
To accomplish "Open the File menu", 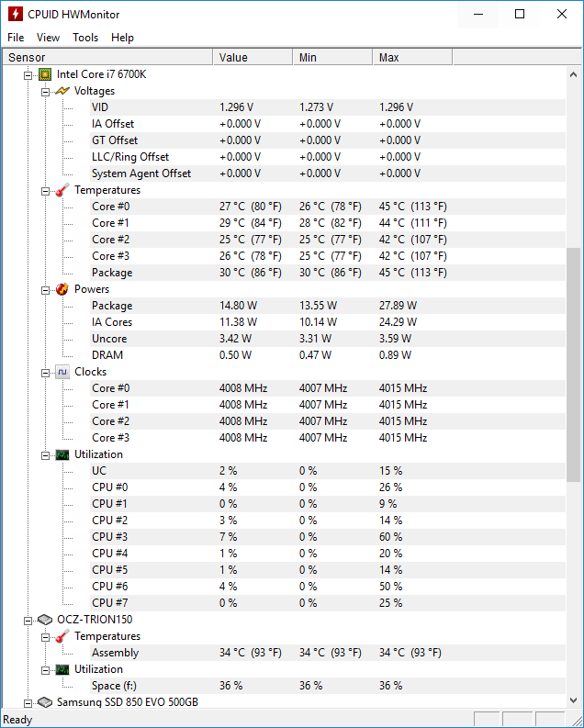I will coord(16,38).
